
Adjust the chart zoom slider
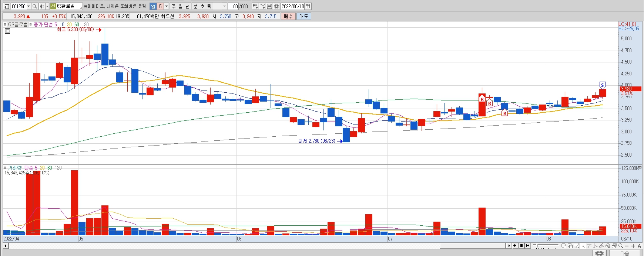tap(546, 246)
